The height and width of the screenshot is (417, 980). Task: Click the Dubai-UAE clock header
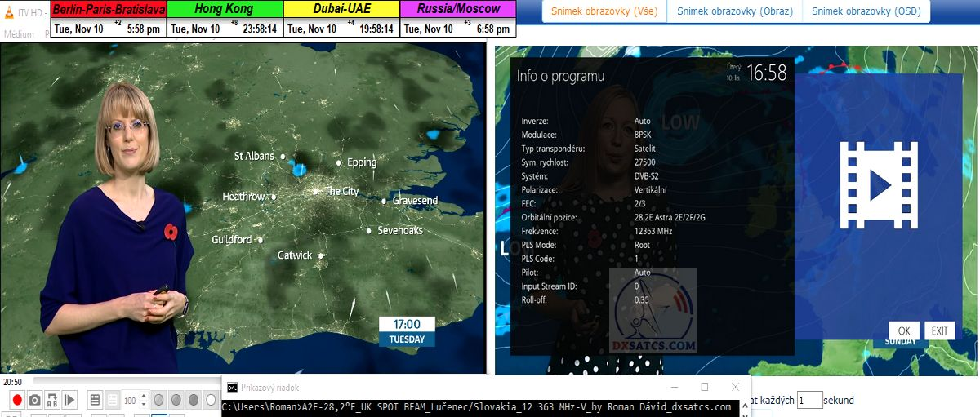point(341,10)
